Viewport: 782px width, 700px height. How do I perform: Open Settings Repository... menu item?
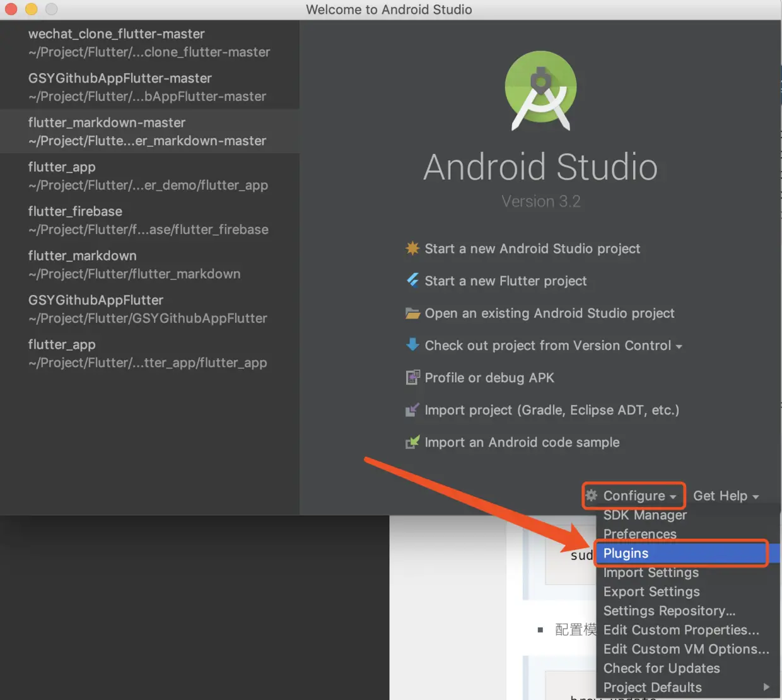688,610
